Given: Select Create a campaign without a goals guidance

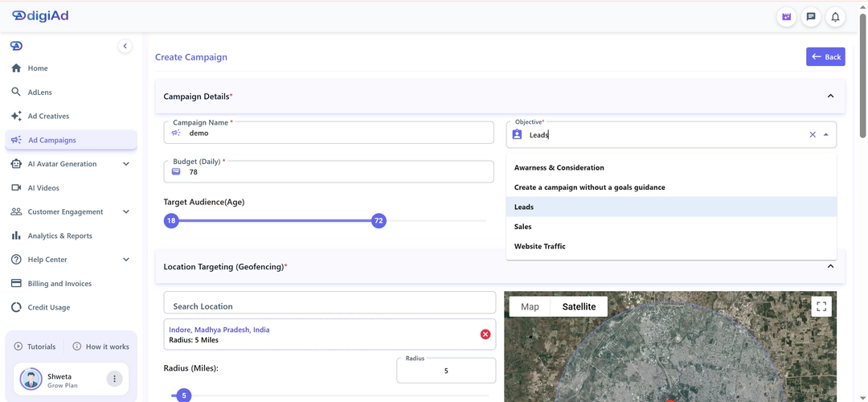Looking at the screenshot, I should click(671, 187).
